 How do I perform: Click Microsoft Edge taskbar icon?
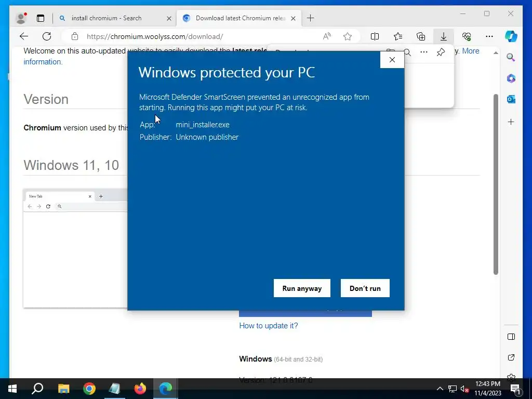pyautogui.click(x=166, y=389)
